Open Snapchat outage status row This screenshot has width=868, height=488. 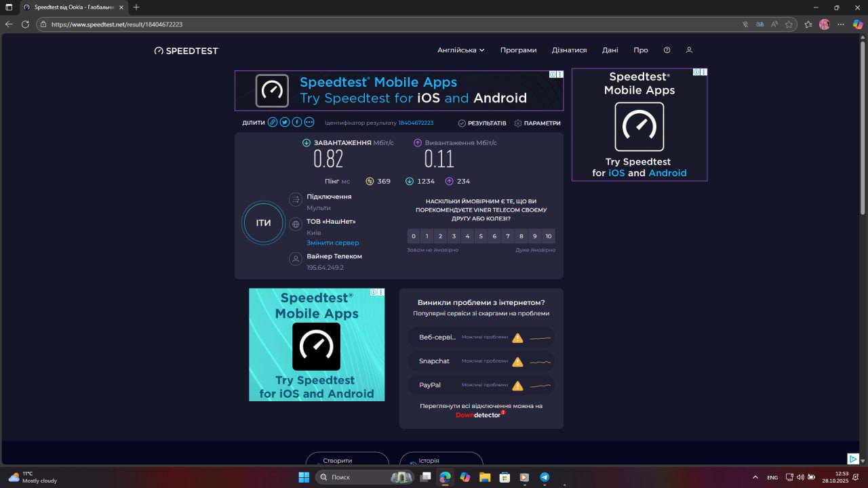(481, 361)
